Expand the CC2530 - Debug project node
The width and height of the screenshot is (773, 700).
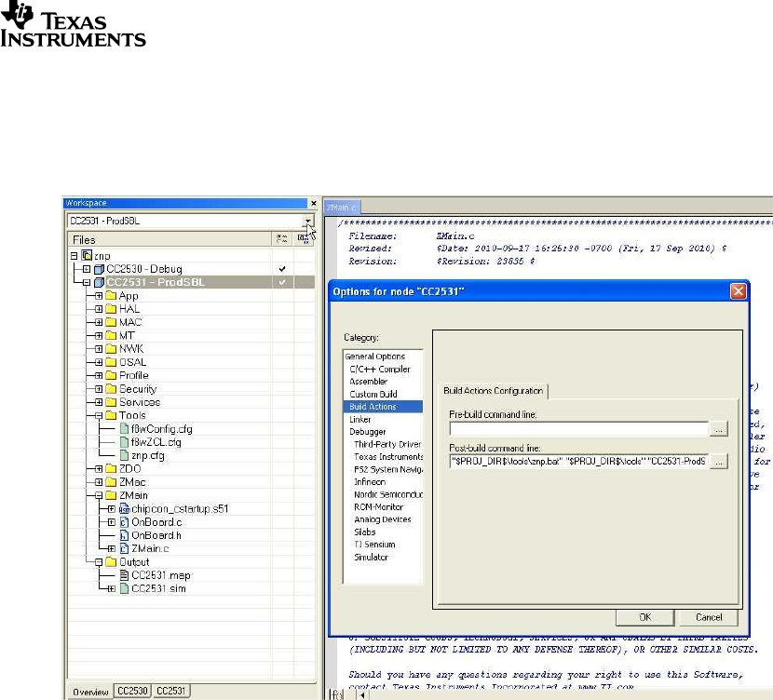[87, 269]
